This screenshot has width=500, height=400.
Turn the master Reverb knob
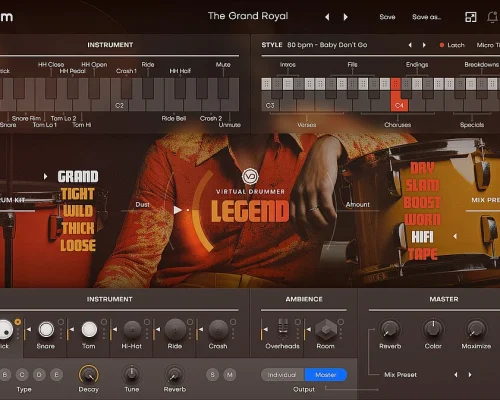pyautogui.click(x=390, y=329)
